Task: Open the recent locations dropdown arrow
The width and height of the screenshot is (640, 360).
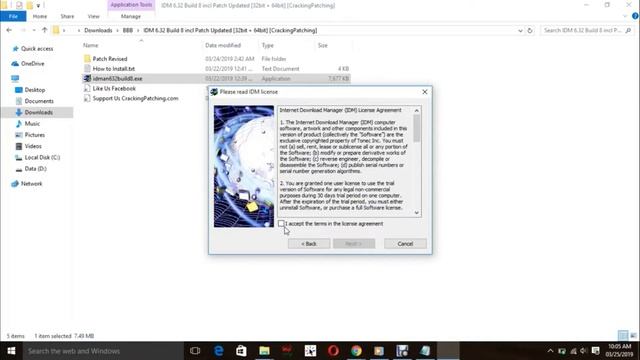Action: pyautogui.click(x=34, y=30)
